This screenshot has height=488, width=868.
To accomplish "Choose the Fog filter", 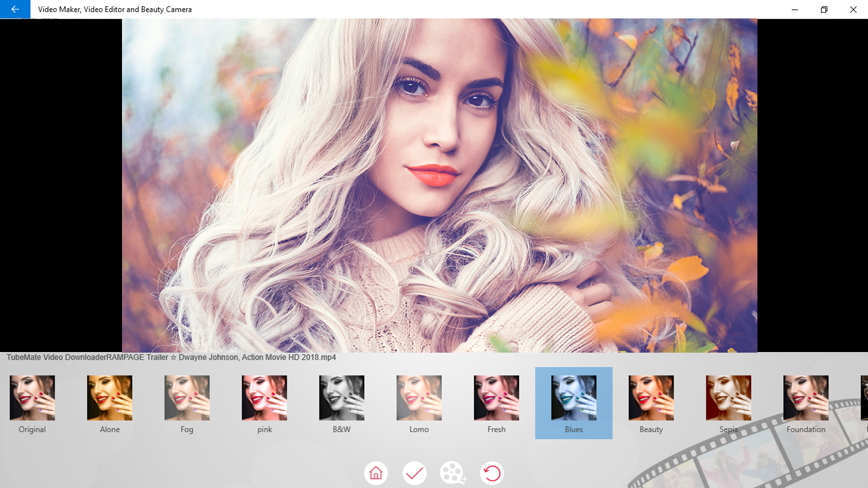I will point(187,403).
